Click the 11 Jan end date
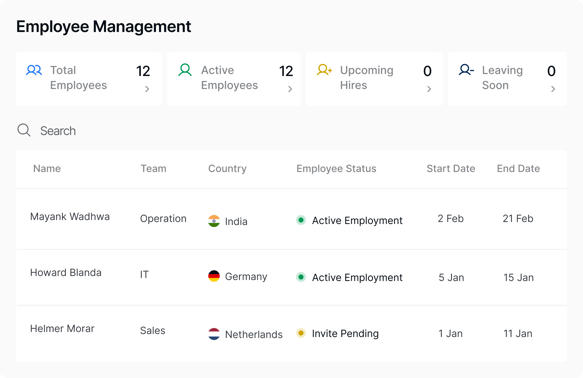583x378 pixels. (x=518, y=334)
